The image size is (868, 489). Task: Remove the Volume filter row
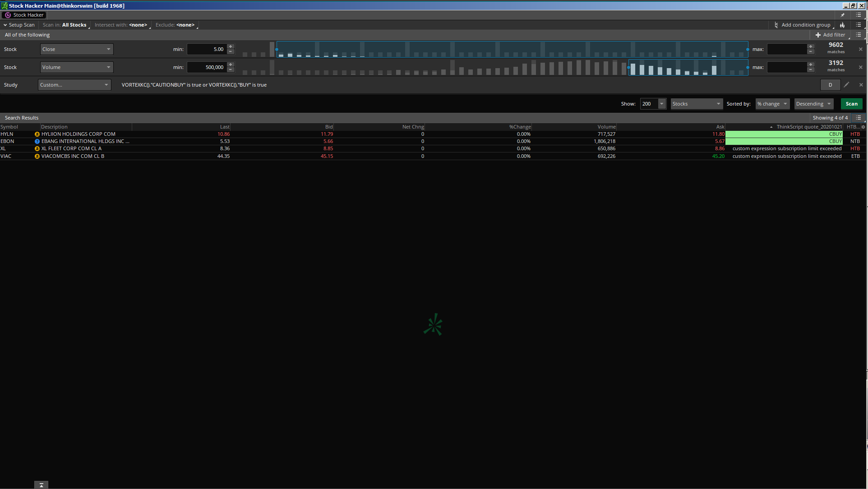(x=861, y=67)
